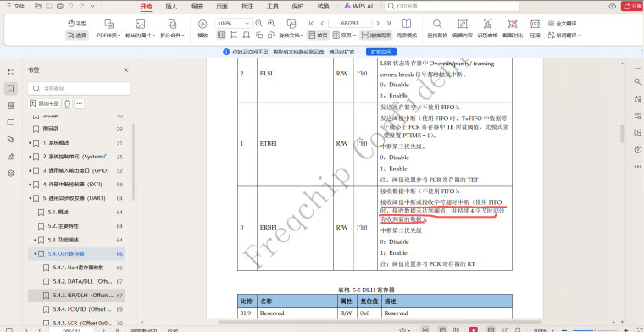Go to the previous page in toolbar
This screenshot has height=332, width=644.
point(322,24)
